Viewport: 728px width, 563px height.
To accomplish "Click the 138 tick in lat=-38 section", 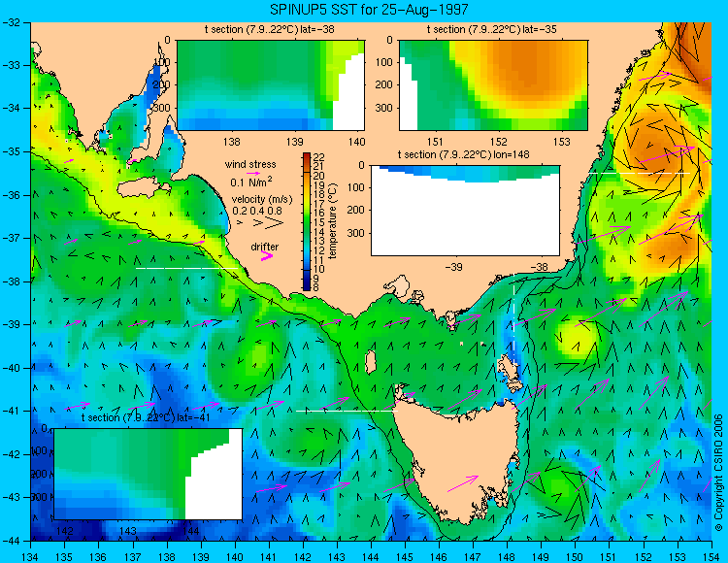I will point(232,142).
